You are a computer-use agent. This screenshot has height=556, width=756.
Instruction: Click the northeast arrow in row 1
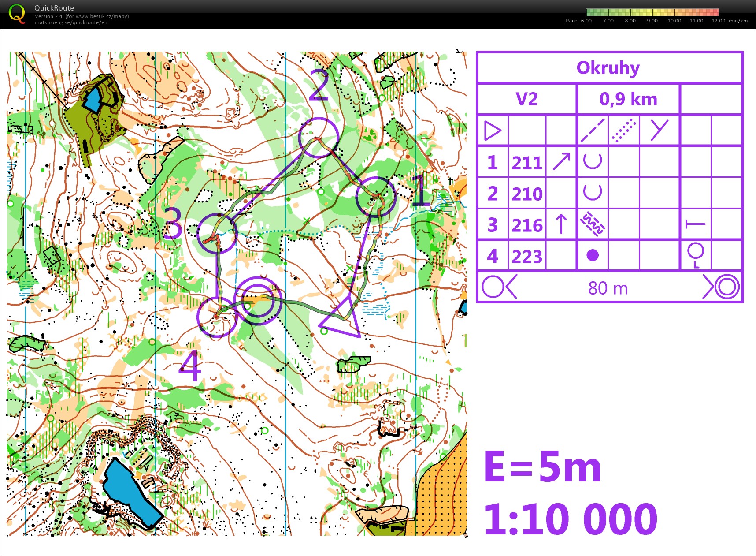(x=561, y=162)
